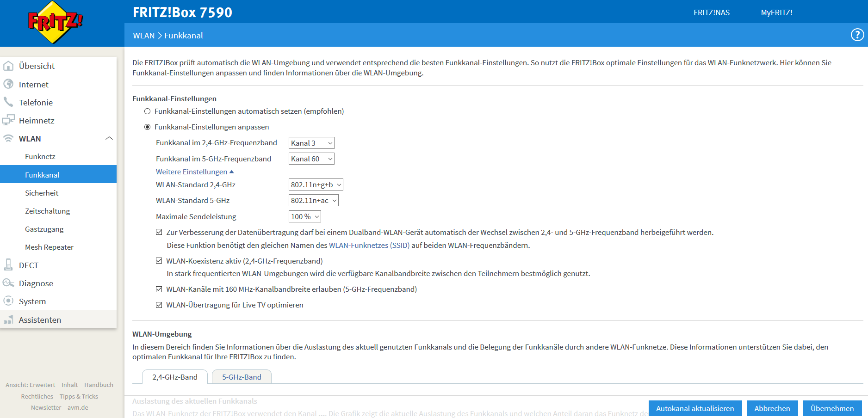Click the Funkkanal breadcrumb text
The height and width of the screenshot is (418, 868).
click(184, 36)
